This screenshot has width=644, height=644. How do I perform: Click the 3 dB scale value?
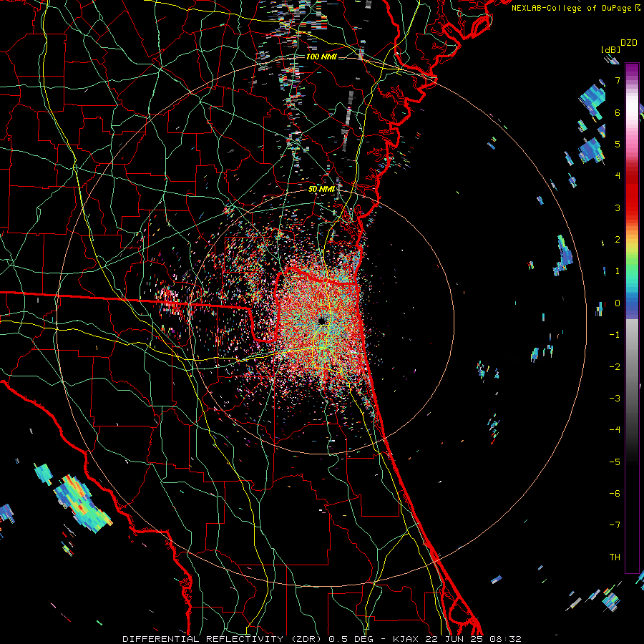[618, 208]
